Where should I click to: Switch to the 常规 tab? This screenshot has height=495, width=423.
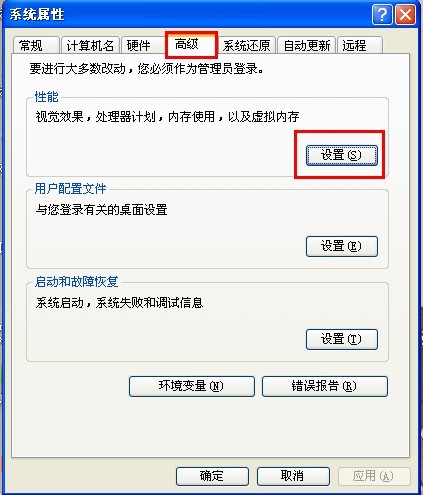(x=36, y=45)
